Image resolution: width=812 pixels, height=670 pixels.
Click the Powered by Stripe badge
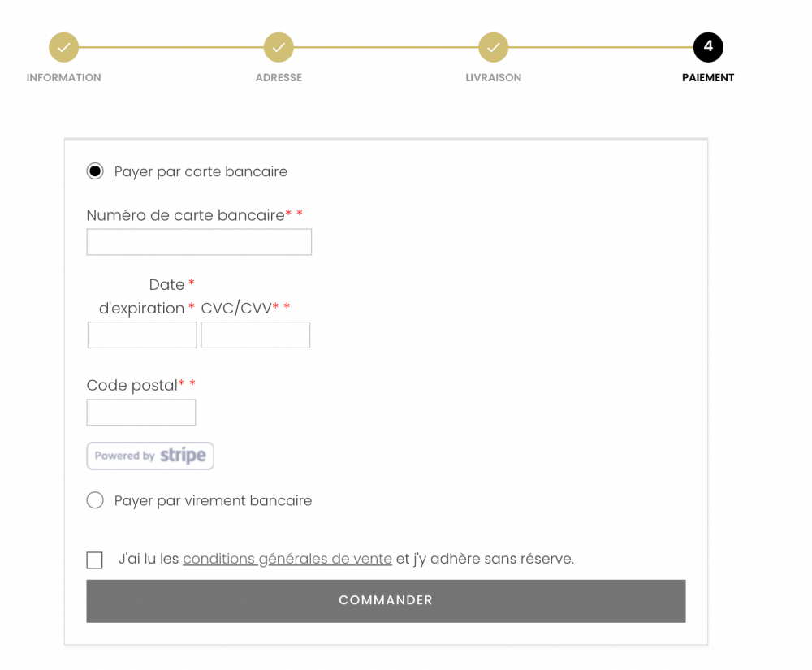point(149,456)
